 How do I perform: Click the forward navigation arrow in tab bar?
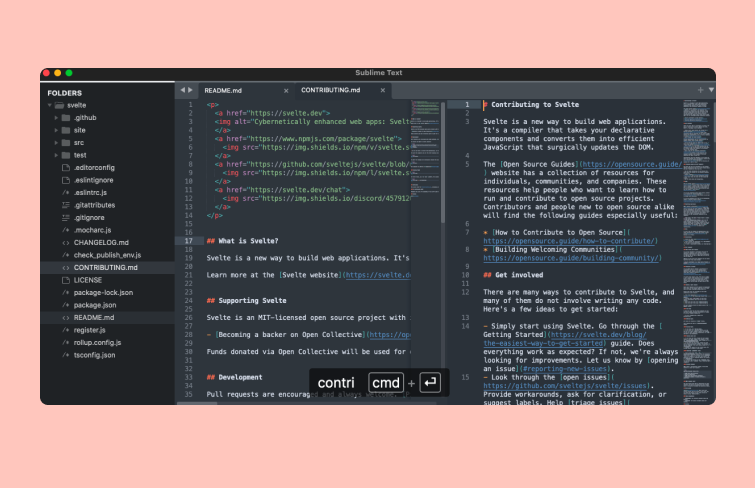tap(190, 90)
